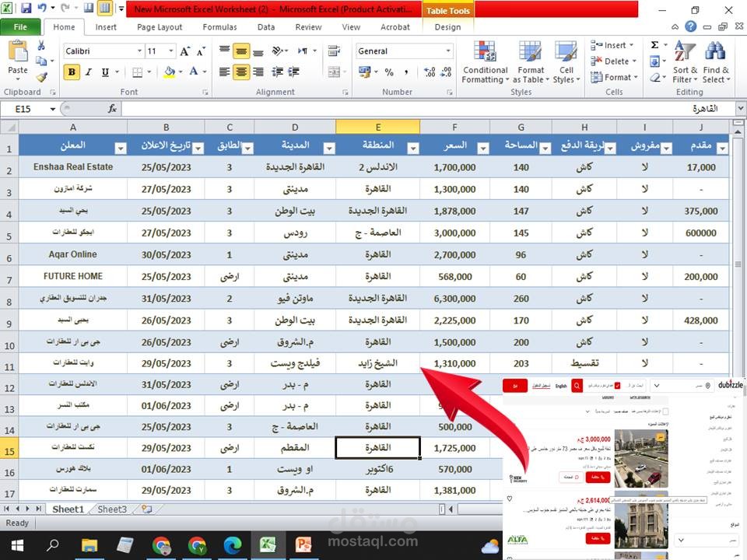Click Decrease Decimal icon
The width and height of the screenshot is (747, 560).
pos(447,72)
